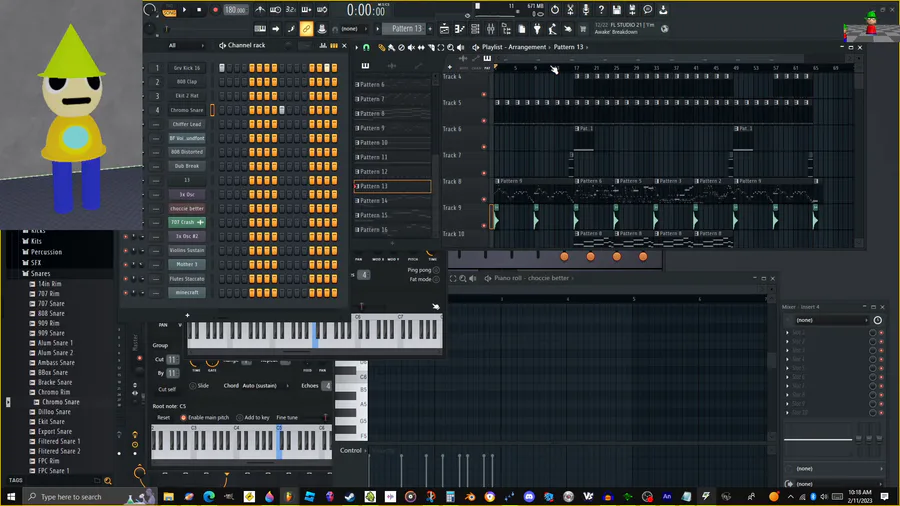Open the Control lane selector arrow
900x506 pixels.
tap(367, 450)
